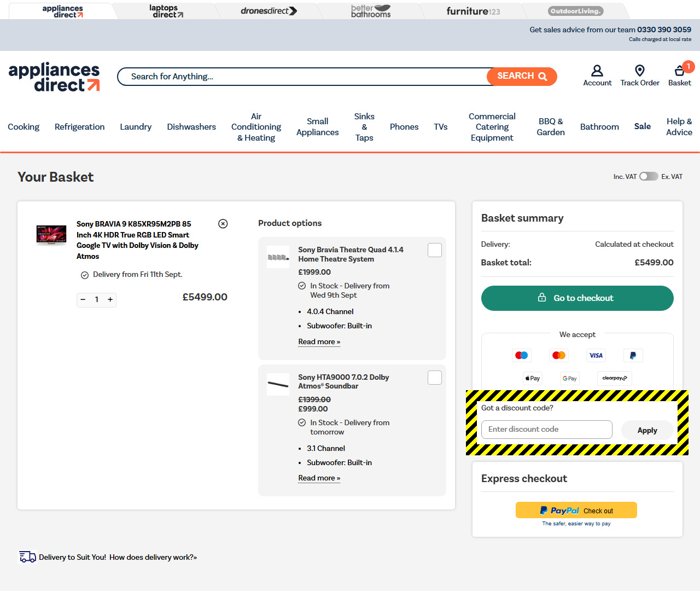
Task: Toggle the Inc. VAT / Ex. VAT switch
Action: (649, 176)
